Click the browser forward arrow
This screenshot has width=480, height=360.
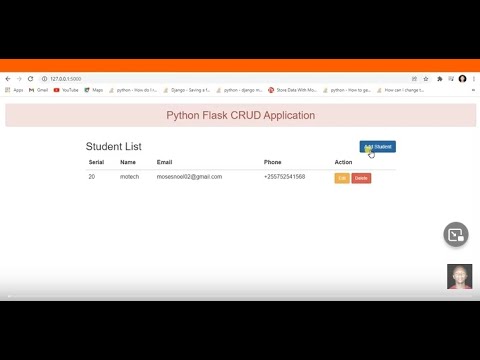click(19, 79)
